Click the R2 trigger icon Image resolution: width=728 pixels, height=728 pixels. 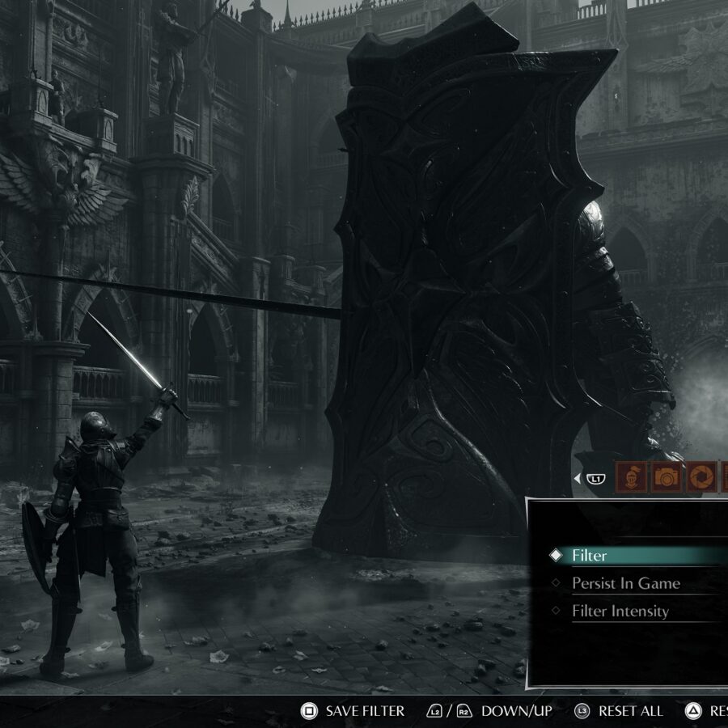463,711
